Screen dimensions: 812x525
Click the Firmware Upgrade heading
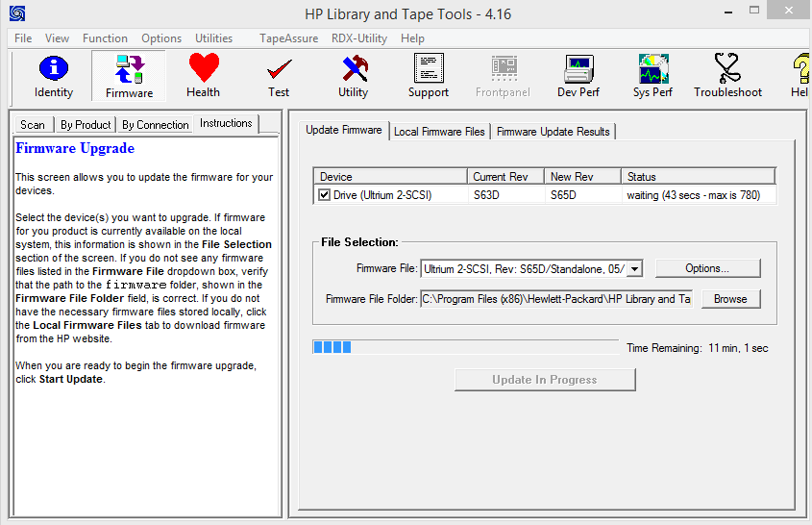click(x=75, y=148)
